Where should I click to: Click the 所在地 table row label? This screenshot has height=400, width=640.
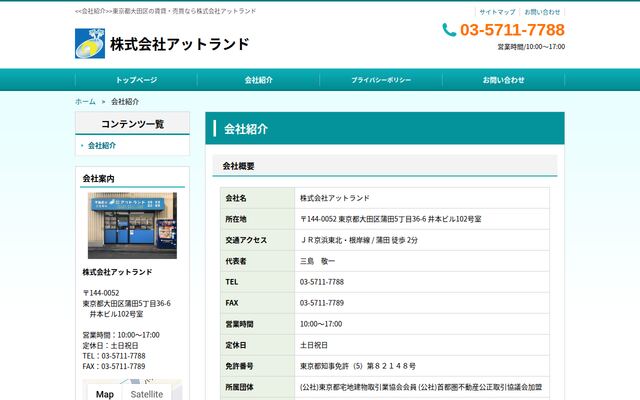(236, 219)
